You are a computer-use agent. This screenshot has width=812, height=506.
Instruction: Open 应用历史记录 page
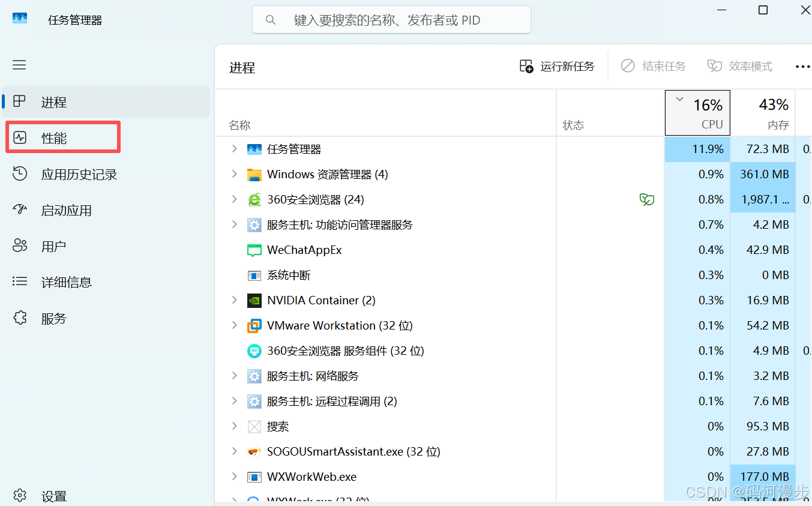click(106, 175)
